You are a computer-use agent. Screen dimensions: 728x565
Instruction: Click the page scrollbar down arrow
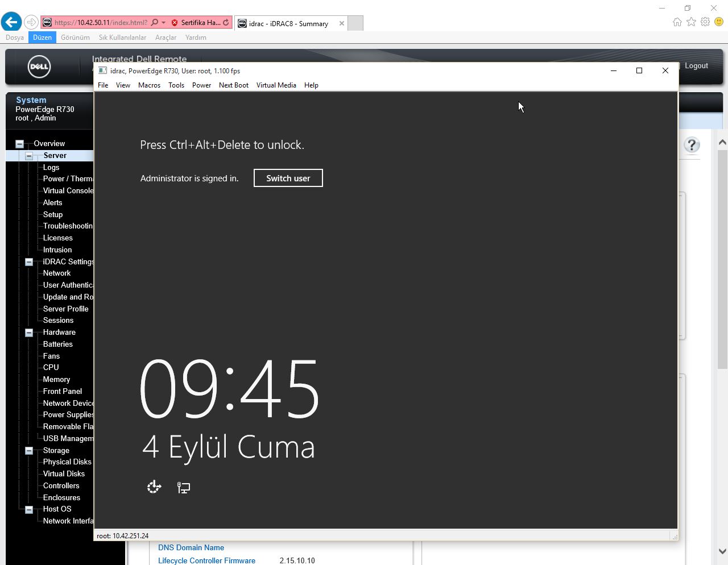coord(722,551)
